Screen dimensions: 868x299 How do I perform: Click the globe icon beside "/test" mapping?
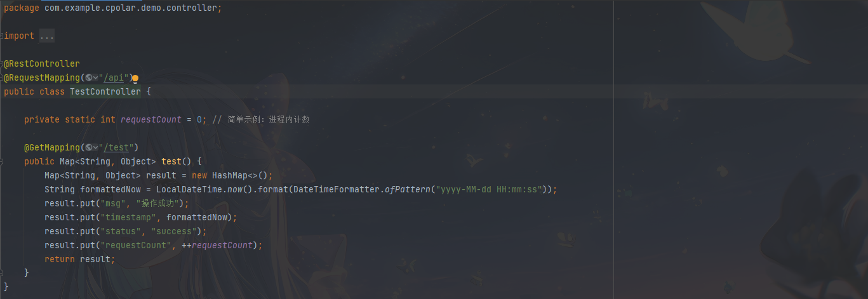88,148
